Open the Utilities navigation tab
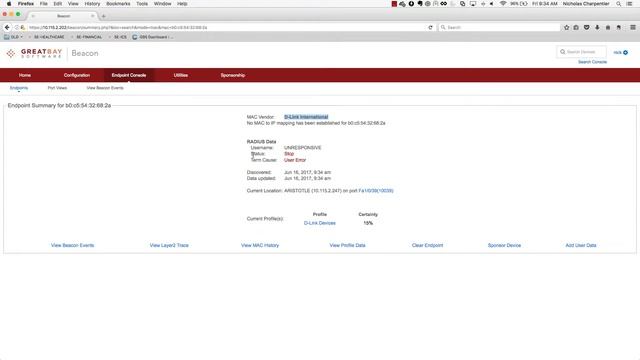Viewport: 640px width, 360px height. (x=181, y=75)
